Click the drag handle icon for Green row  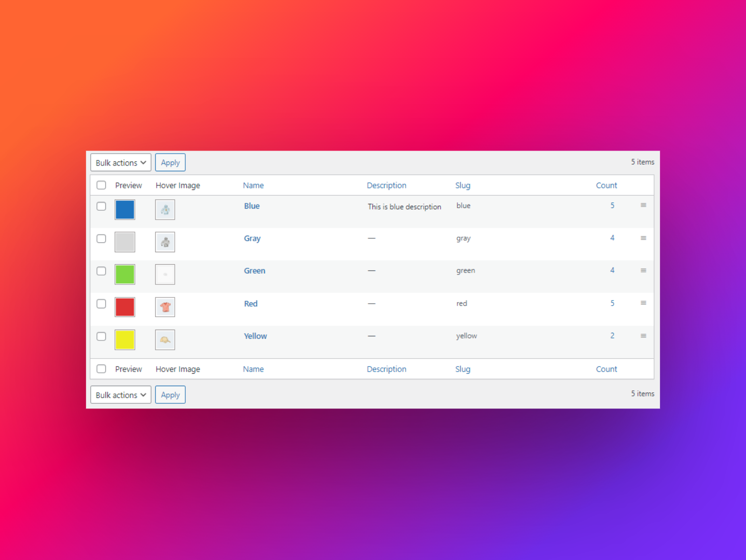coord(643,270)
